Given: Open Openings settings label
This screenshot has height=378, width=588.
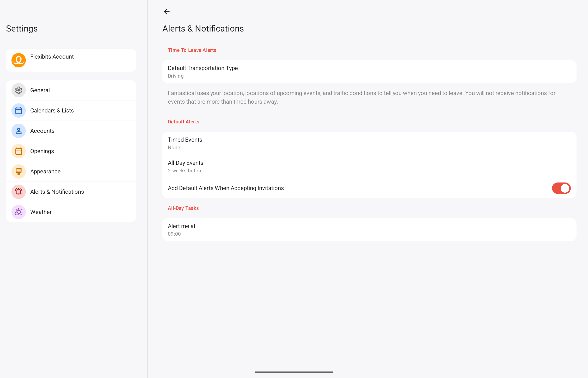Looking at the screenshot, I should [x=42, y=151].
